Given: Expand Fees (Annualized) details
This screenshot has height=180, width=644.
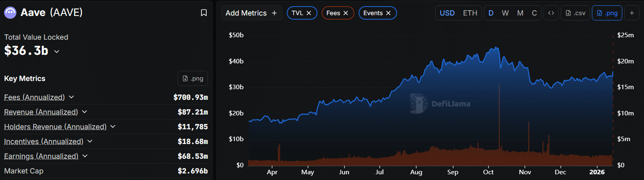Looking at the screenshot, I should click(x=71, y=97).
